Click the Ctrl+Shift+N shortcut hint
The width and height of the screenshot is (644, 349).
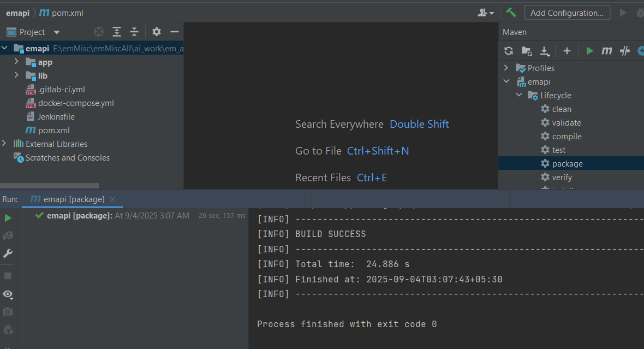378,151
